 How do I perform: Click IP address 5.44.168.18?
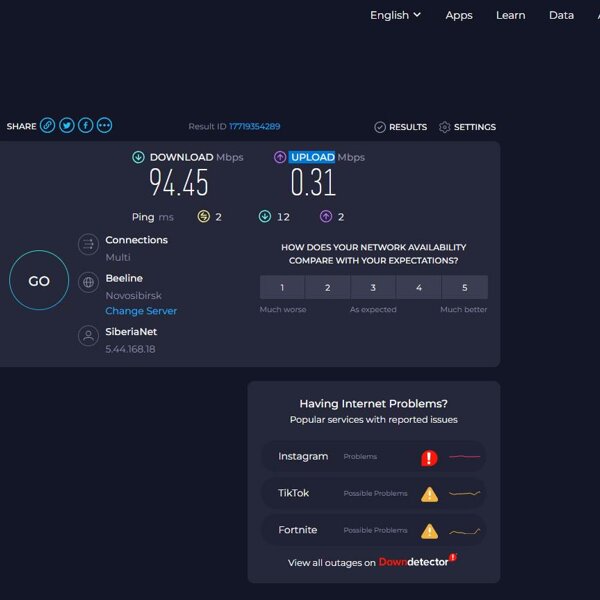pyautogui.click(x=130, y=349)
